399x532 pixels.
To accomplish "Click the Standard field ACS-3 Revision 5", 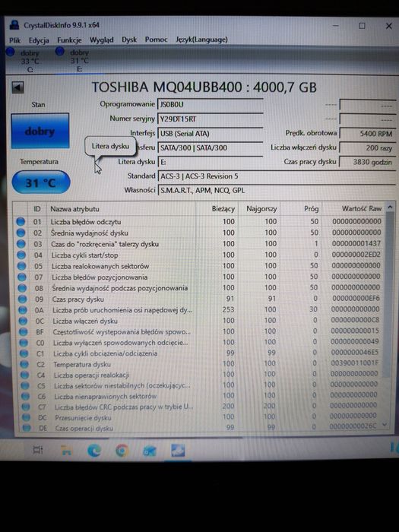I will (277, 176).
